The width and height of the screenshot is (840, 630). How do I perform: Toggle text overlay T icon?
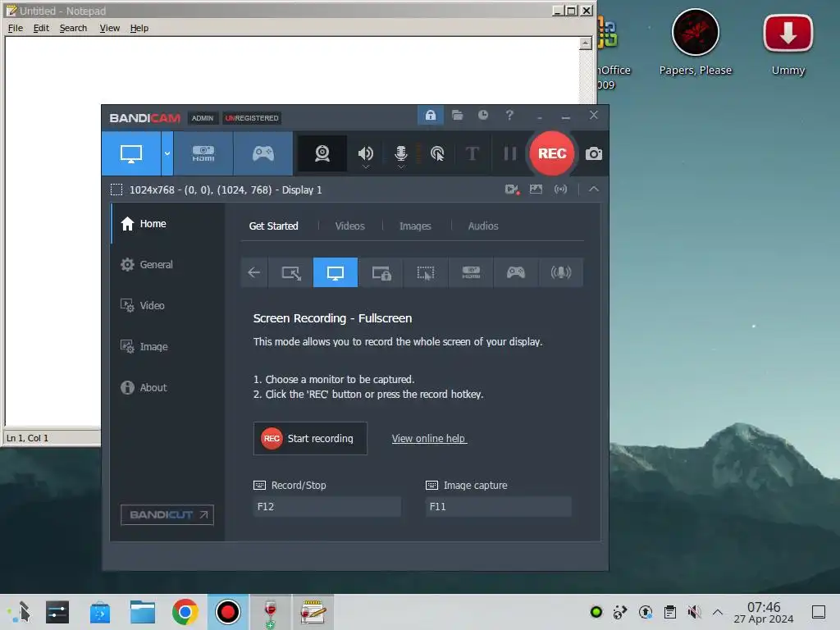click(x=472, y=153)
